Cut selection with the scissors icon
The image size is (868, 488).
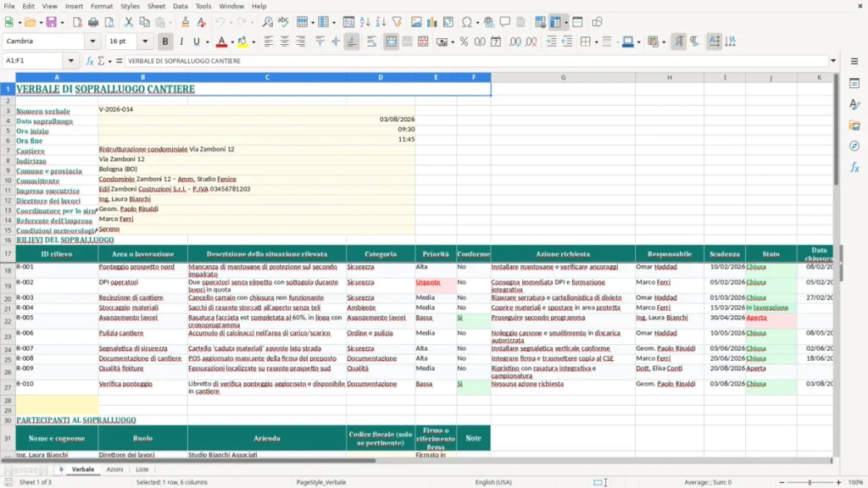(x=129, y=22)
